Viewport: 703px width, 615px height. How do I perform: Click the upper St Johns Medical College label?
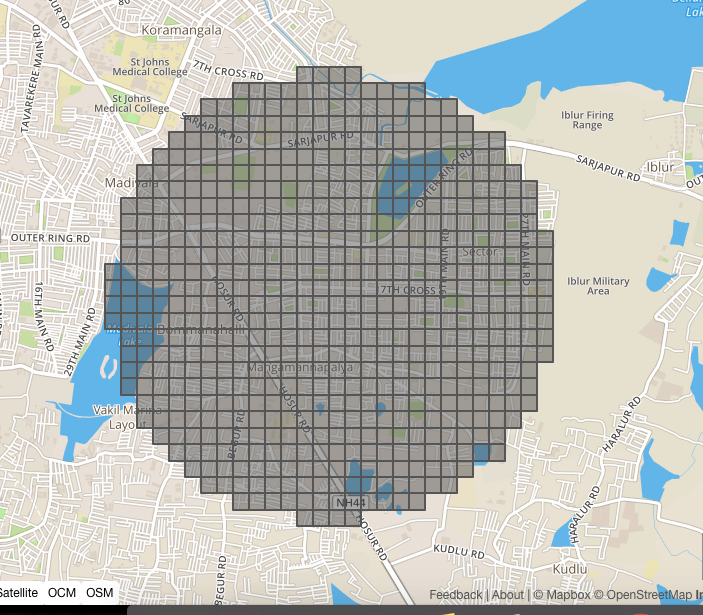coord(150,67)
